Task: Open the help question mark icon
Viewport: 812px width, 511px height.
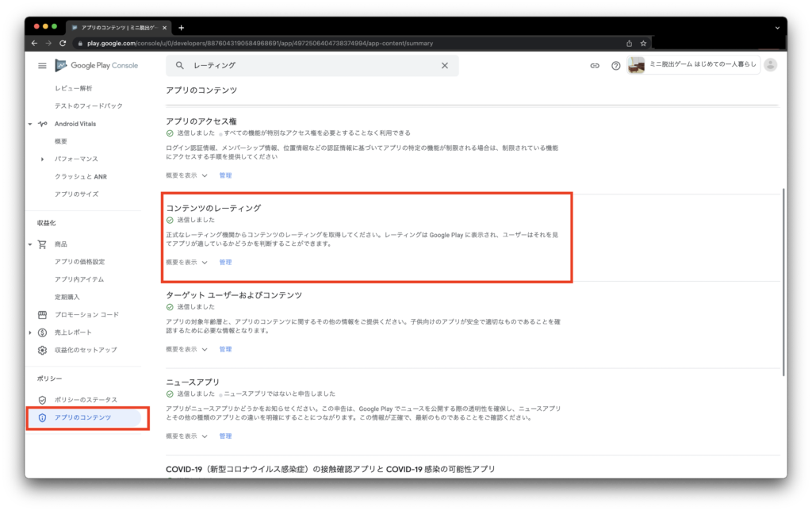Action: click(615, 66)
